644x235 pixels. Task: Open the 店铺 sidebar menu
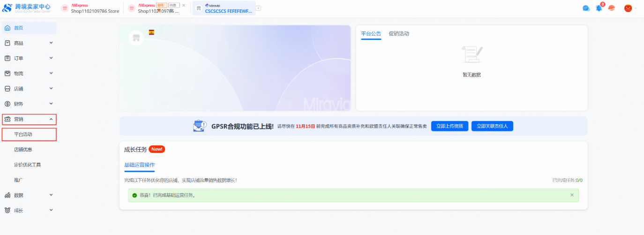click(x=29, y=89)
